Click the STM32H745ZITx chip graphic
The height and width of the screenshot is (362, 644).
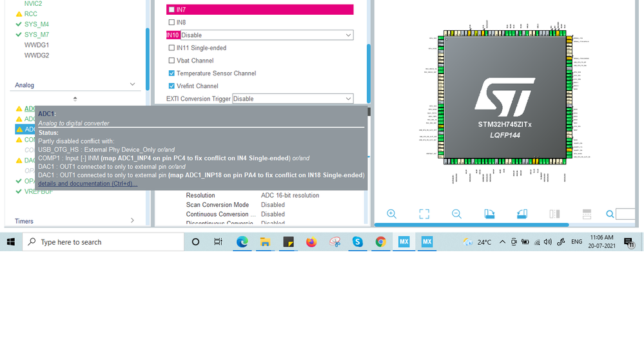pos(505,98)
